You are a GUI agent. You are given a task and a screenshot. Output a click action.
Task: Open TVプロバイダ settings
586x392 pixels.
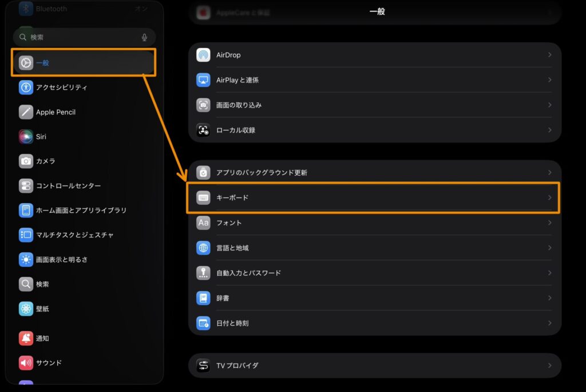coord(237,365)
